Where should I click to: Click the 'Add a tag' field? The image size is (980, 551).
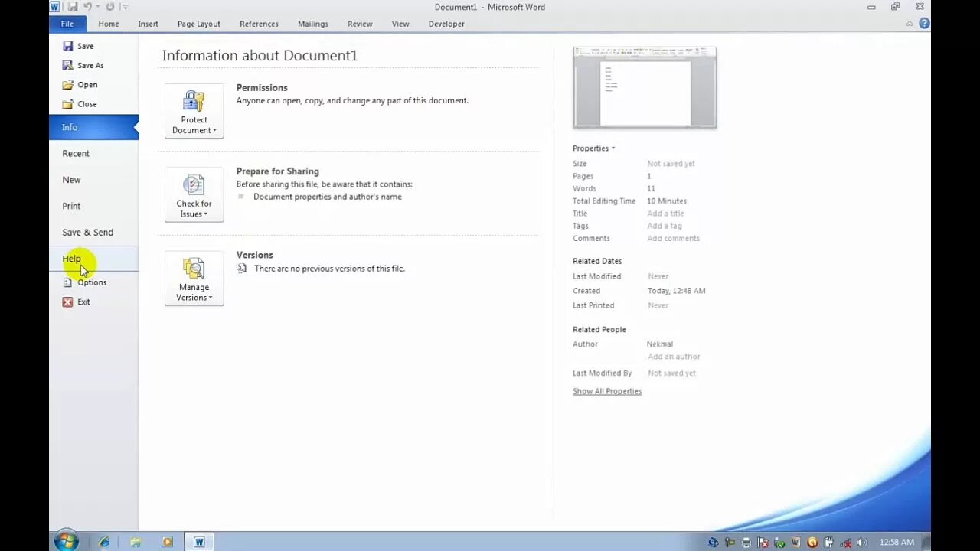665,226
